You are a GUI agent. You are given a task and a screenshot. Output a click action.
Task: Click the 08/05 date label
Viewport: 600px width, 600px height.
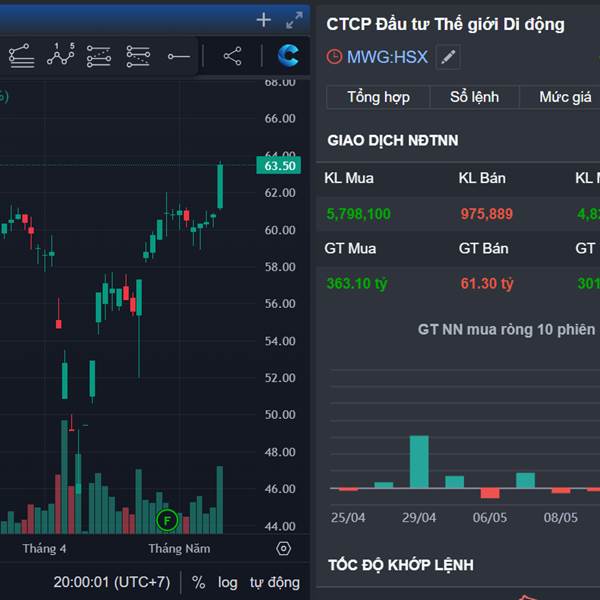(x=561, y=518)
